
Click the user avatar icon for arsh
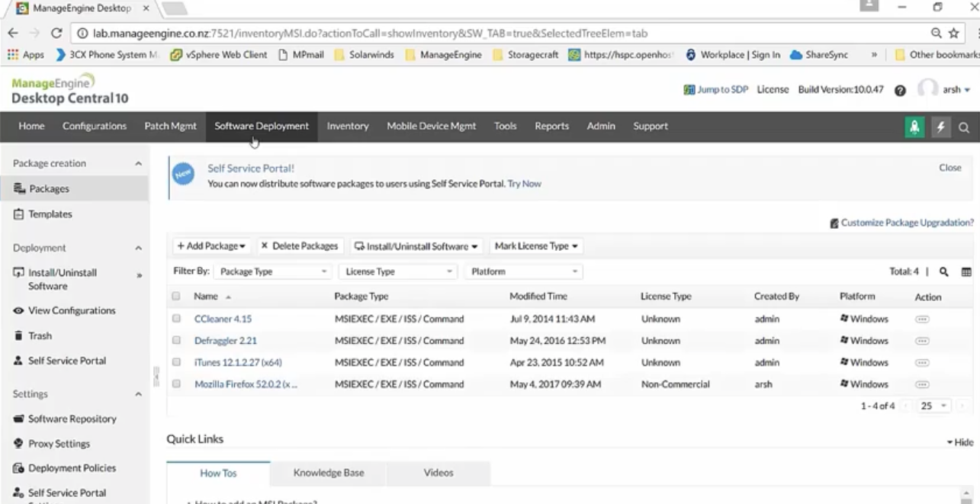(927, 89)
